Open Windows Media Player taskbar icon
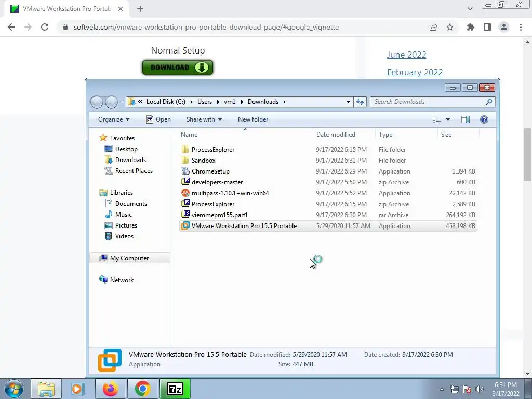The width and height of the screenshot is (532, 399). 77,389
